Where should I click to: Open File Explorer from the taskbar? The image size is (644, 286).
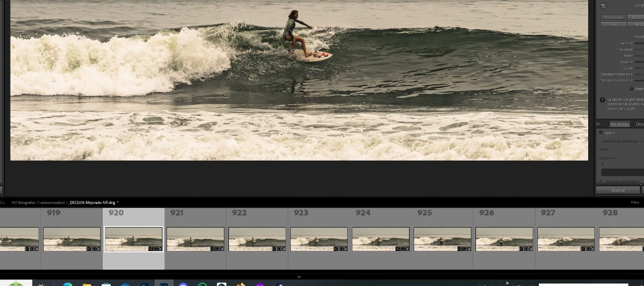pos(87,284)
